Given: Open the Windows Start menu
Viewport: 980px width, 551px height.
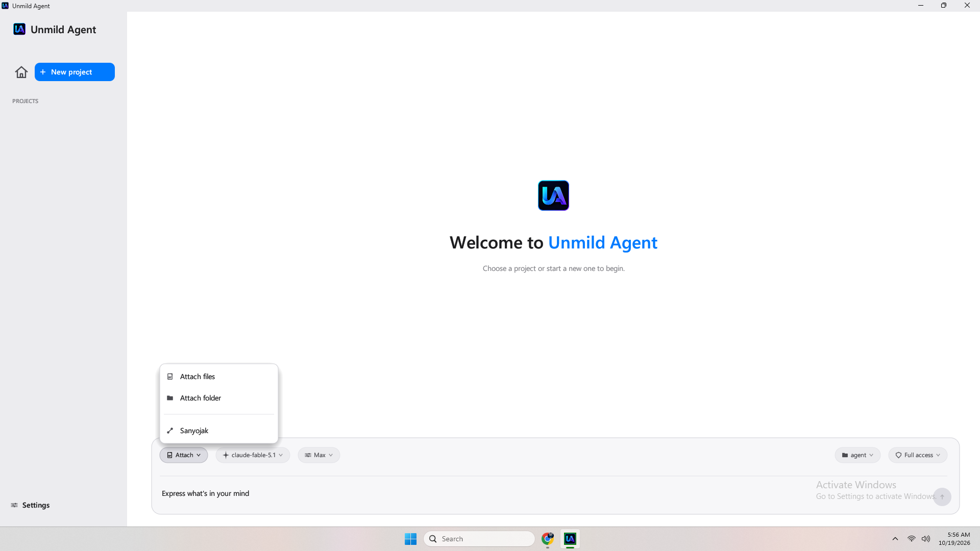Looking at the screenshot, I should click(x=410, y=539).
